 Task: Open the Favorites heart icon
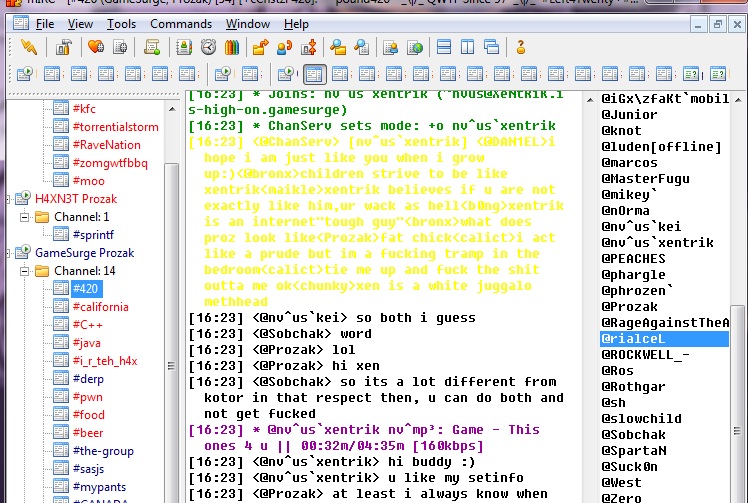(95, 47)
